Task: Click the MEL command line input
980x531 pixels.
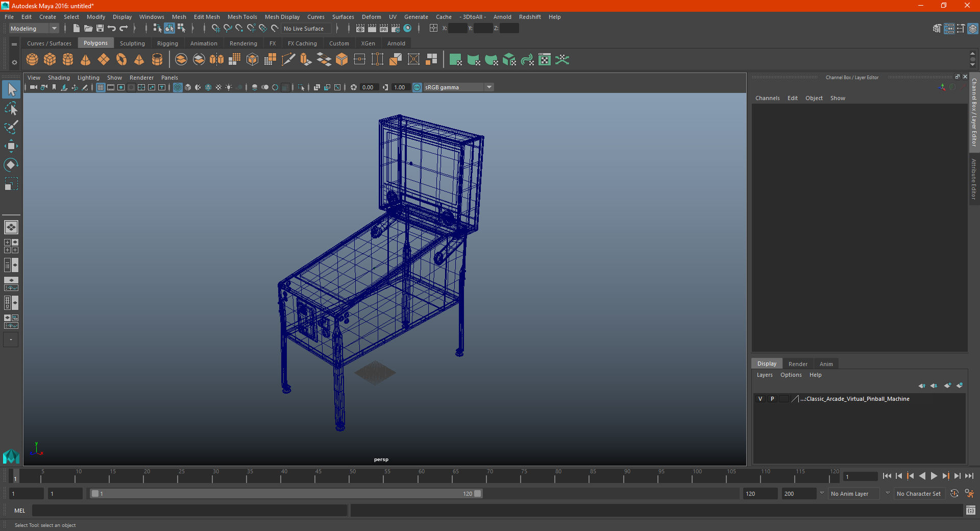Action: coord(190,511)
